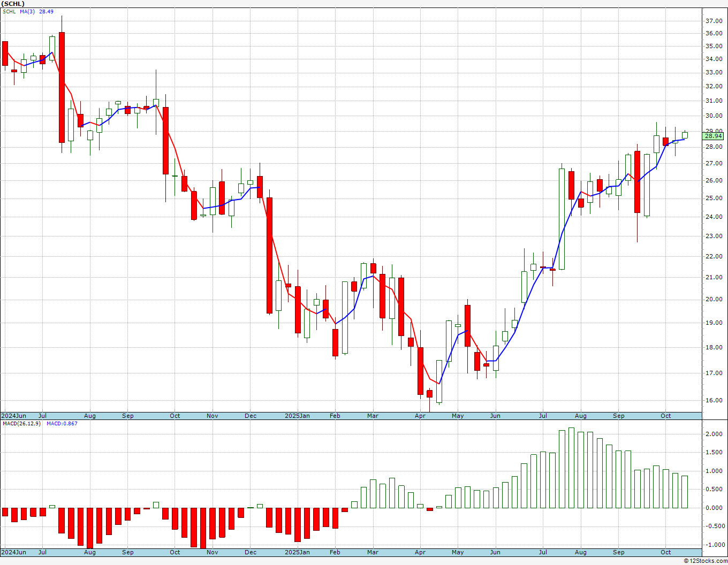This screenshot has width=728, height=565.
Task: Click the Jul marker on the upper 2025 time axis
Action: click(543, 416)
